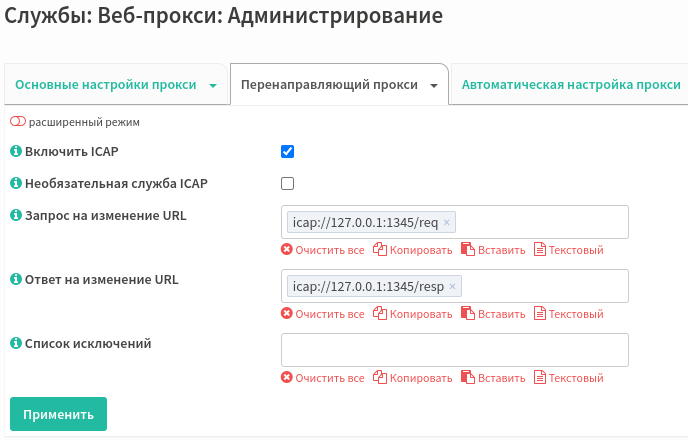Select the icap://127.0.0.1:1345/req tag text
The width and height of the screenshot is (688, 440).
pyautogui.click(x=365, y=222)
